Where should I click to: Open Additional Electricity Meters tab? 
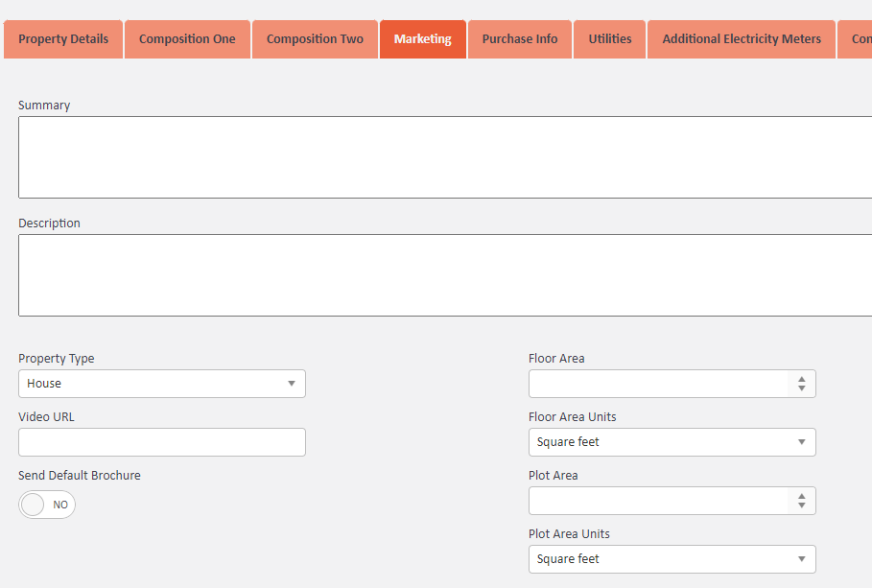click(x=742, y=39)
